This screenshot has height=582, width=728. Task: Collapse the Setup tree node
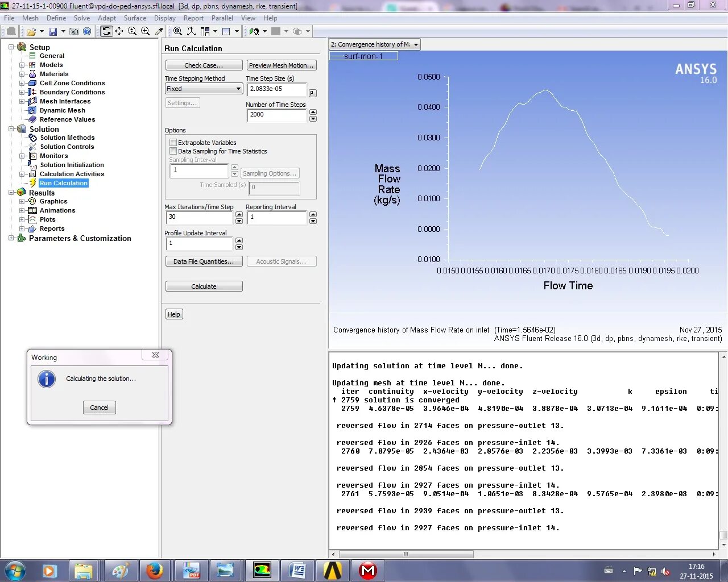coord(11,47)
